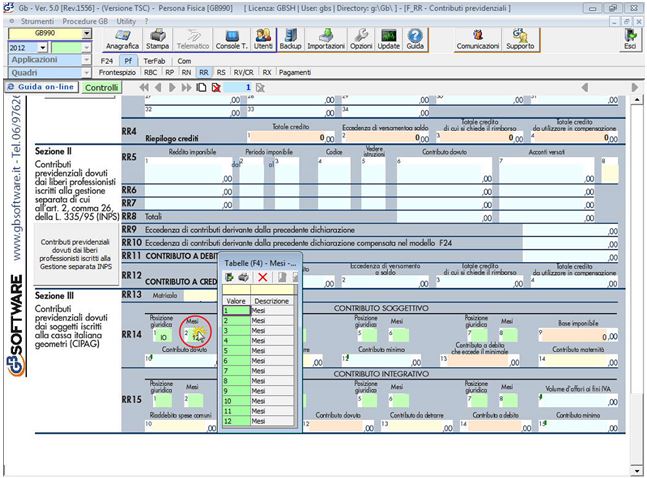Open the Pagamenti tab

click(x=295, y=72)
